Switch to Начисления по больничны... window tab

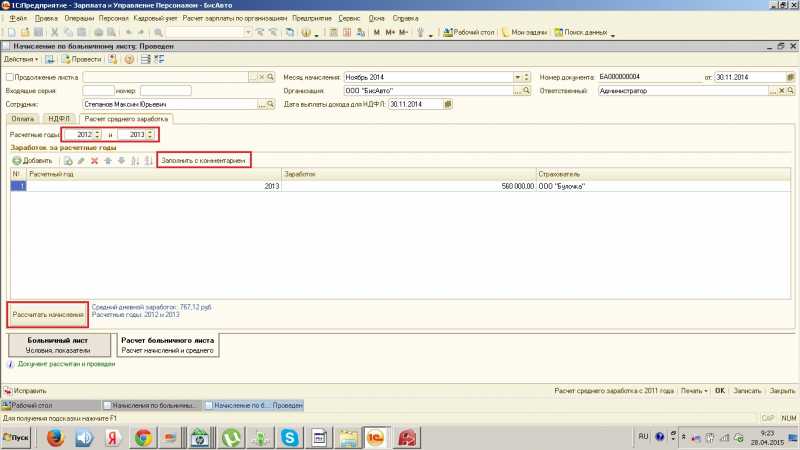pos(151,406)
